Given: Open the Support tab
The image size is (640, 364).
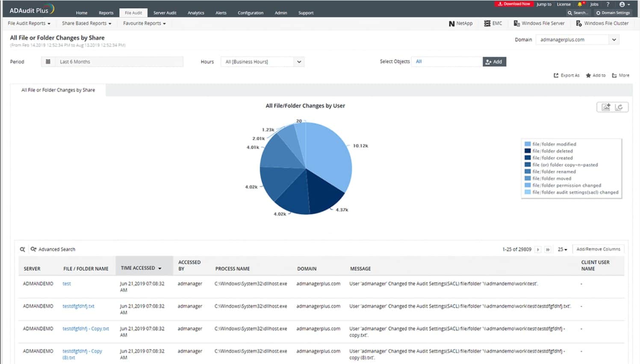Looking at the screenshot, I should point(306,13).
